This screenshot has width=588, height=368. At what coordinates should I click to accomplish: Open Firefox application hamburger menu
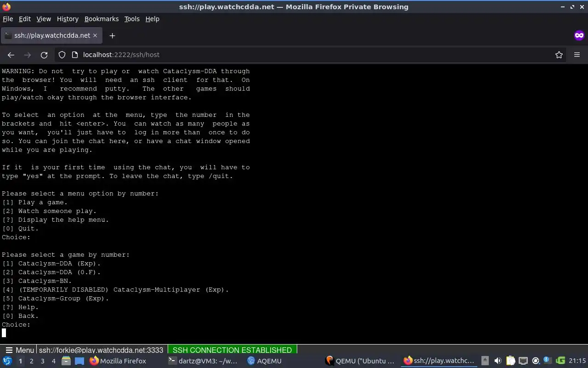[x=577, y=55]
